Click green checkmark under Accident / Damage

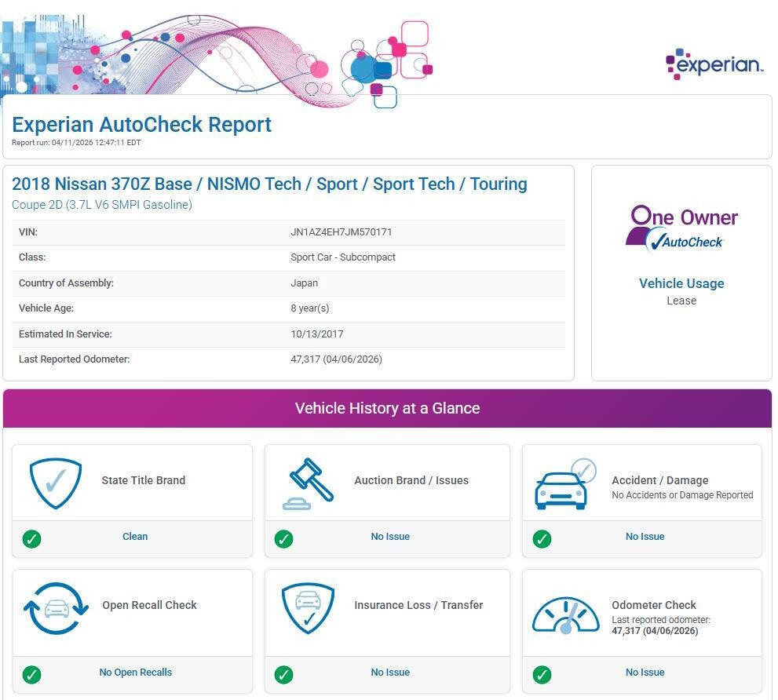[x=542, y=539]
